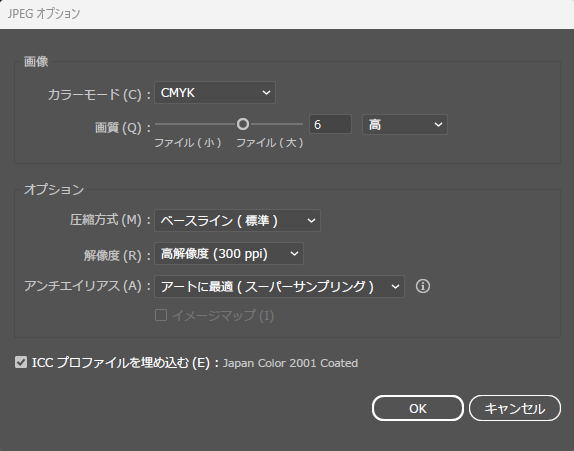The height and width of the screenshot is (451, 574).
Task: Click the JPEG オプション title bar
Action: coord(287,14)
